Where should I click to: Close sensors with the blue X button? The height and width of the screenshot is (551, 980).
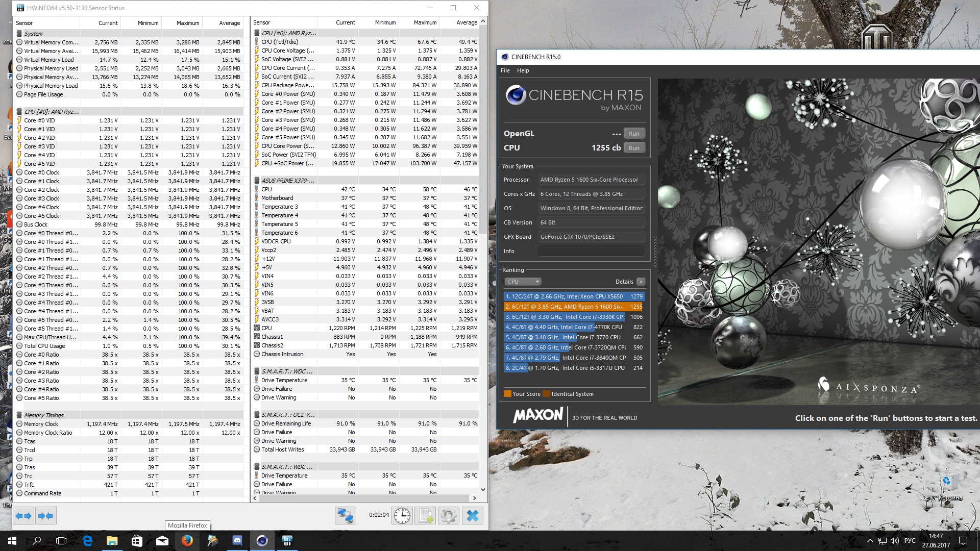pyautogui.click(x=473, y=516)
